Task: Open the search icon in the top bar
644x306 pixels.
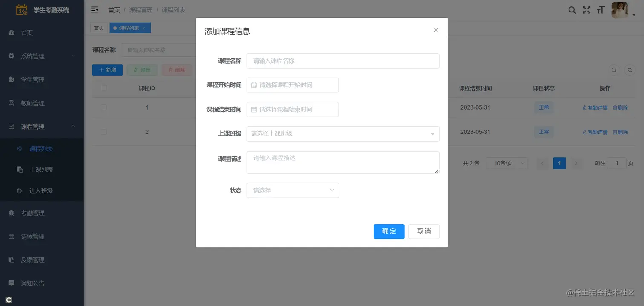Action: pos(572,9)
